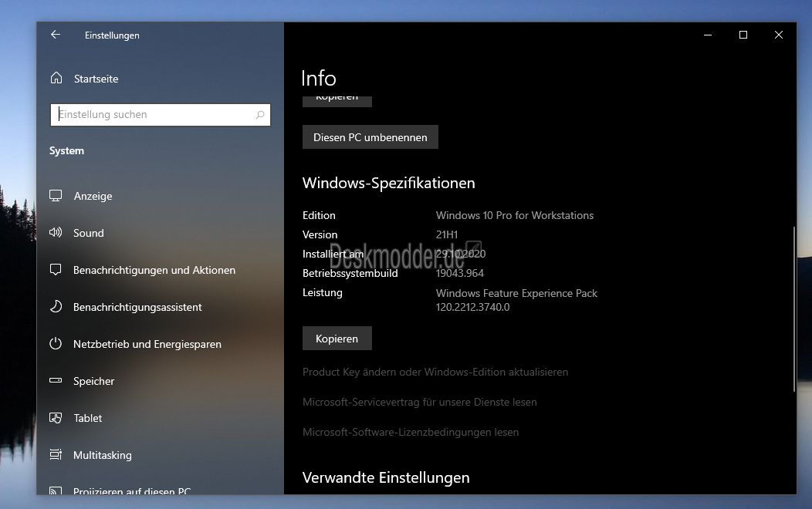Screen dimensions: 812x509
Task: Open Product Key ändern link
Action: pos(435,372)
